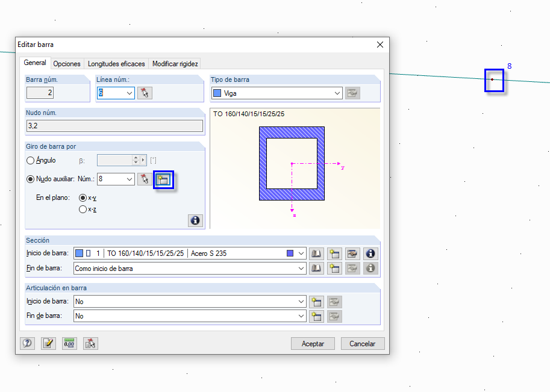Select the Nudo auxiliar radio option
The width and height of the screenshot is (550, 392).
[x=31, y=179]
